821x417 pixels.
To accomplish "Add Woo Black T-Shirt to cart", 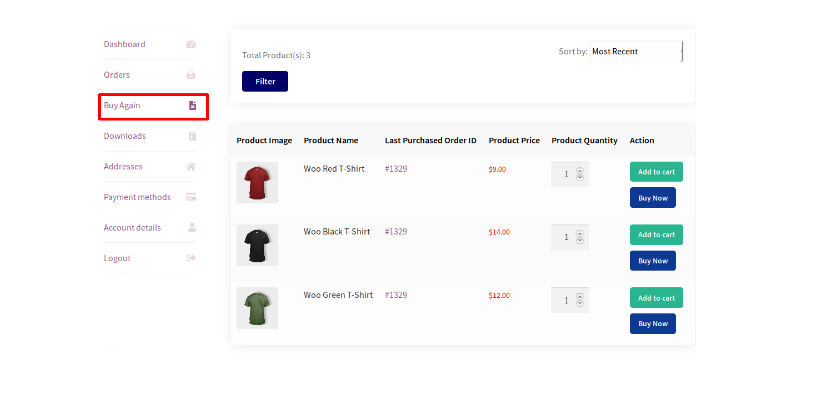I will pyautogui.click(x=656, y=235).
